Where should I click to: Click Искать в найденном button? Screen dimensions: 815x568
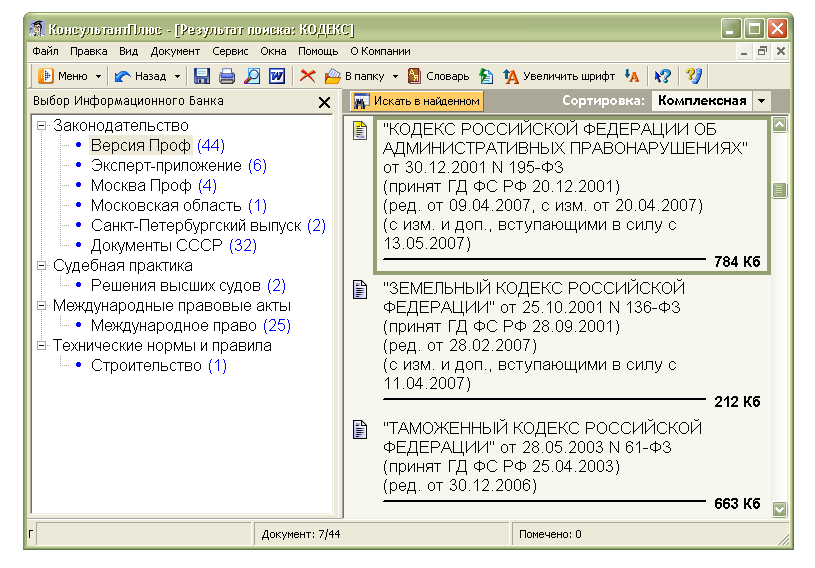click(x=417, y=101)
